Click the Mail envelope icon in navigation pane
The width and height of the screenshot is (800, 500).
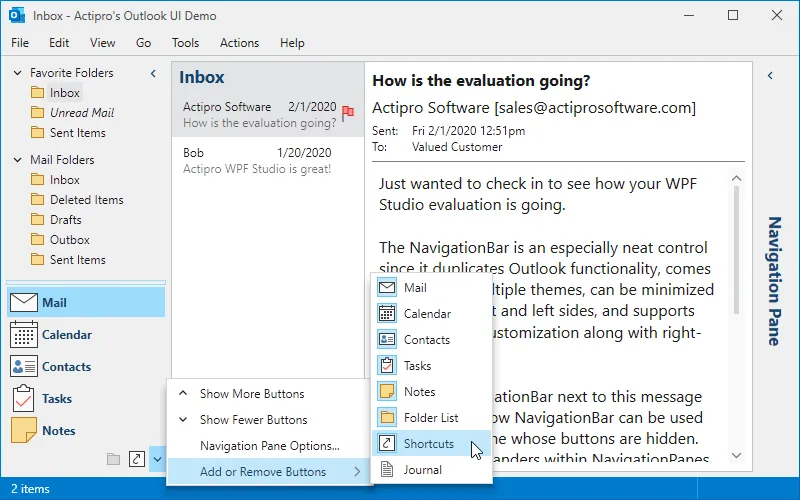[23, 302]
